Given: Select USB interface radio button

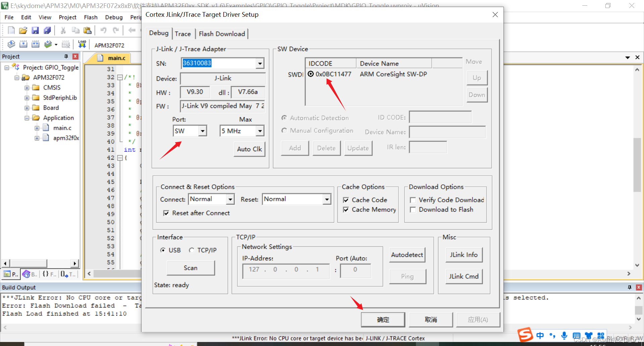Looking at the screenshot, I should (x=163, y=250).
